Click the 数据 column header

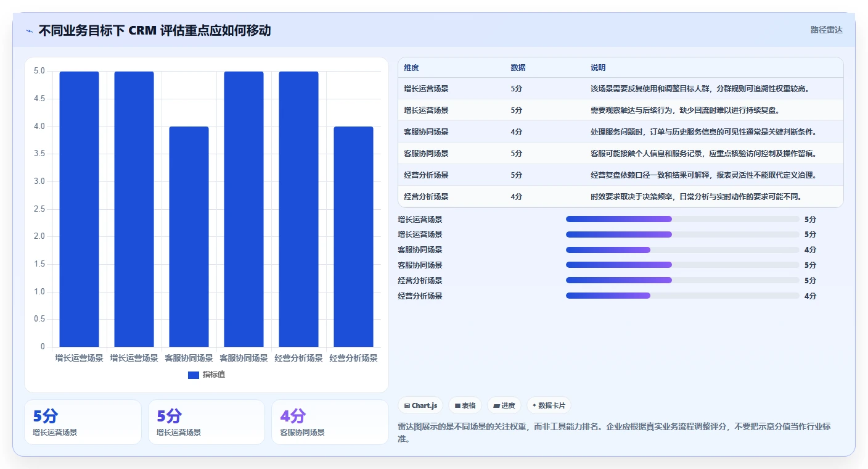(x=518, y=68)
